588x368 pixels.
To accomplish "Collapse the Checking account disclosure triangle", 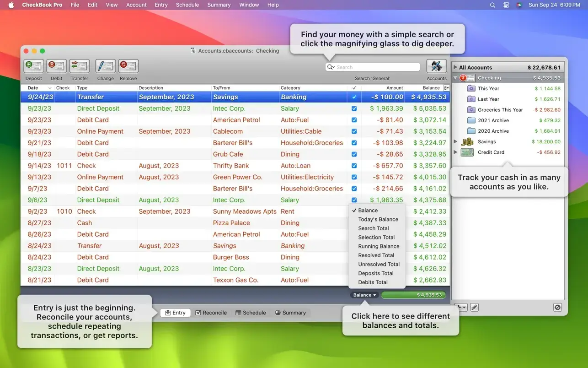I will coord(455,78).
